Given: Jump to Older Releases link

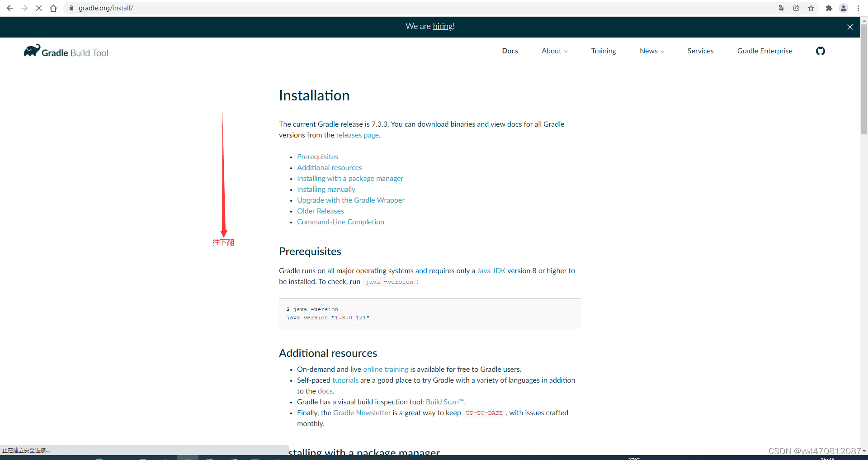Looking at the screenshot, I should point(320,211).
